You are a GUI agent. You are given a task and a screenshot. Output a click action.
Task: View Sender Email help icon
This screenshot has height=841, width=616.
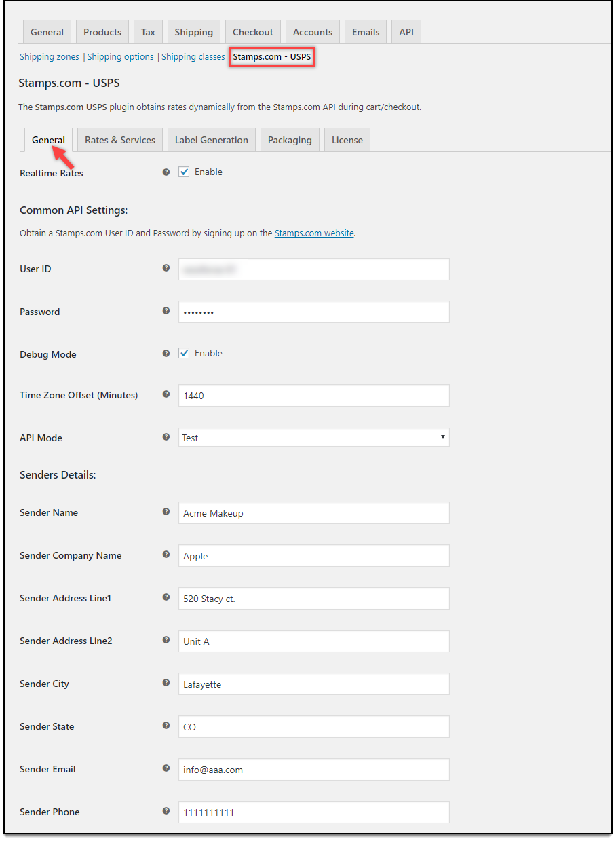coord(166,768)
